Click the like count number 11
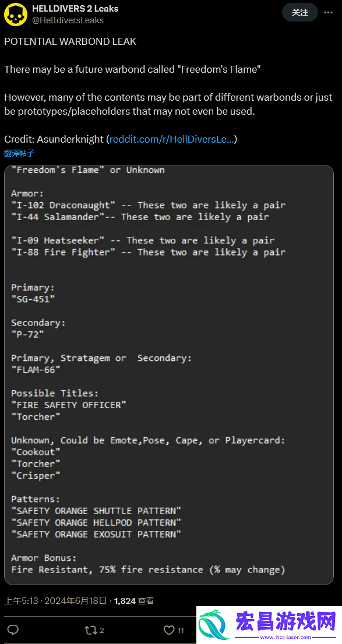The width and height of the screenshot is (342, 644). tap(181, 630)
